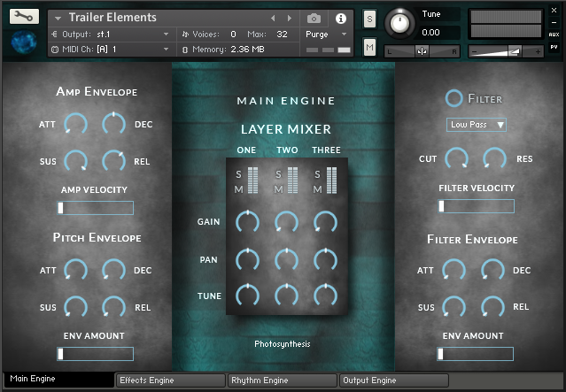Click layer ONE PAN knob
566x392 pixels.
point(248,259)
